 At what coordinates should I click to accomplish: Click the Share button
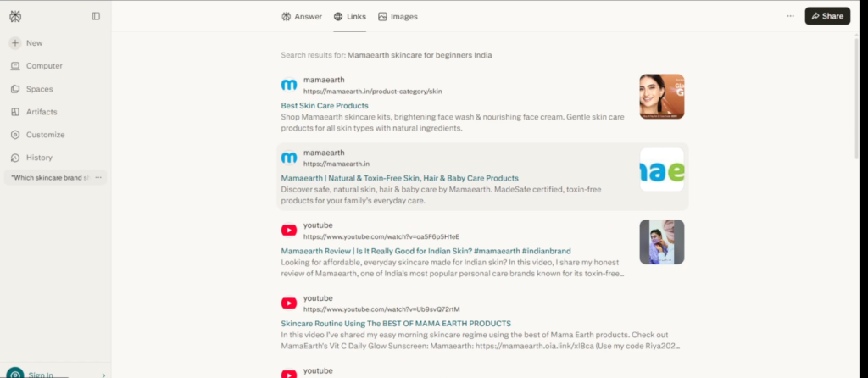click(827, 16)
